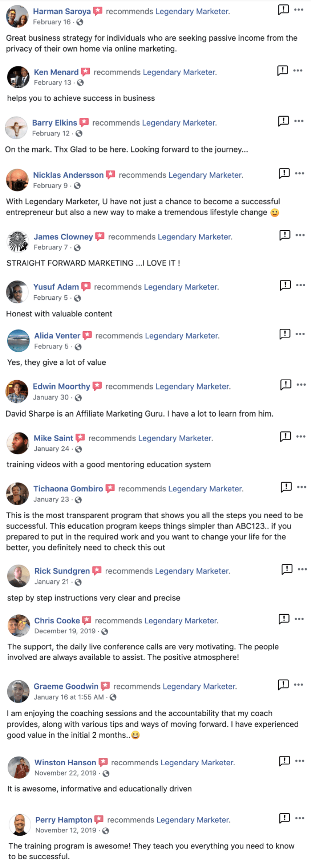Screen dimensions: 311x868
Task: Click report icon on Perry Hampton's review
Action: (284, 818)
